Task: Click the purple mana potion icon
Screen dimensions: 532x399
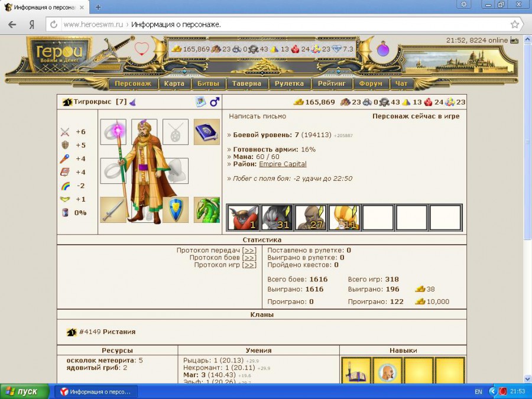Action: click(x=384, y=49)
